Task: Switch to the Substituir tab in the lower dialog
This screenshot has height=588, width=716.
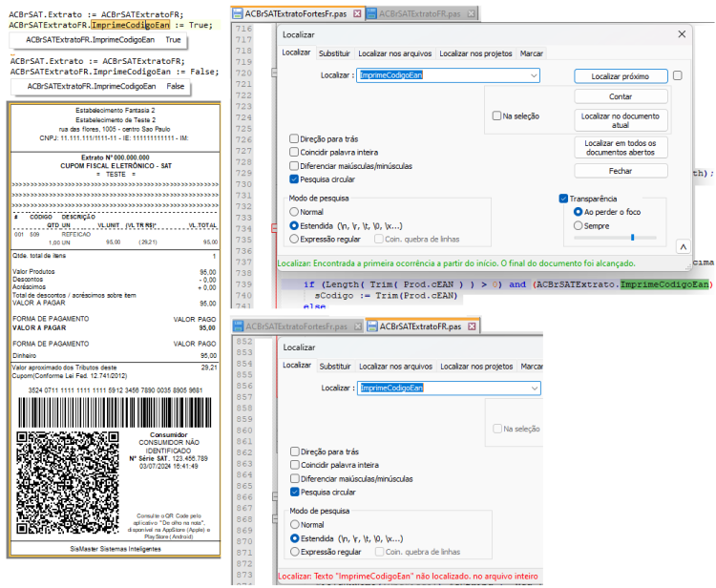Action: (x=335, y=367)
